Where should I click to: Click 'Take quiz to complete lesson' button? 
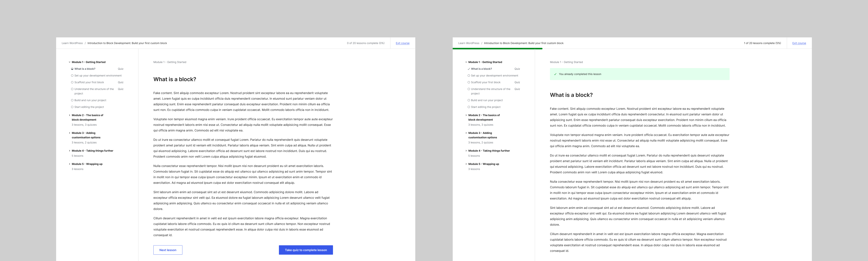click(x=306, y=250)
